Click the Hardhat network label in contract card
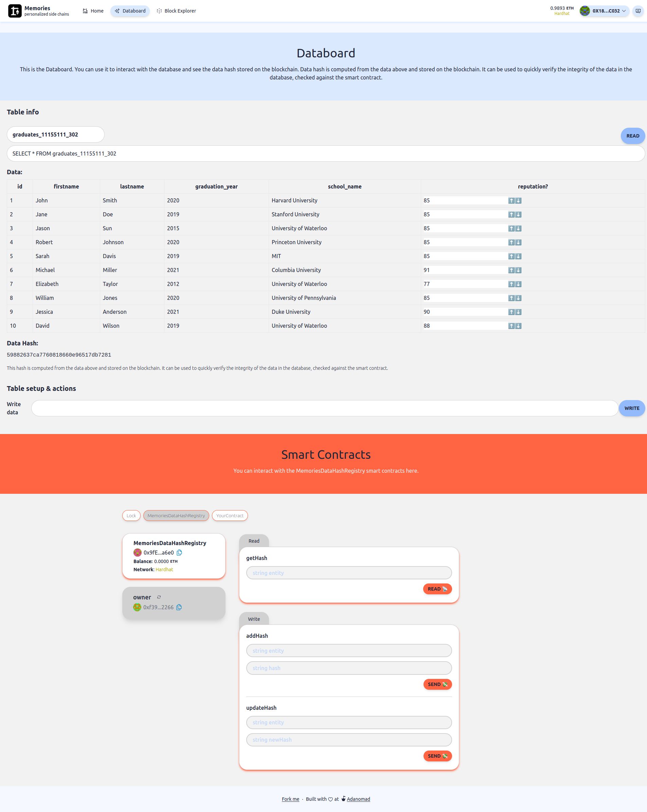647x812 pixels. click(x=164, y=570)
